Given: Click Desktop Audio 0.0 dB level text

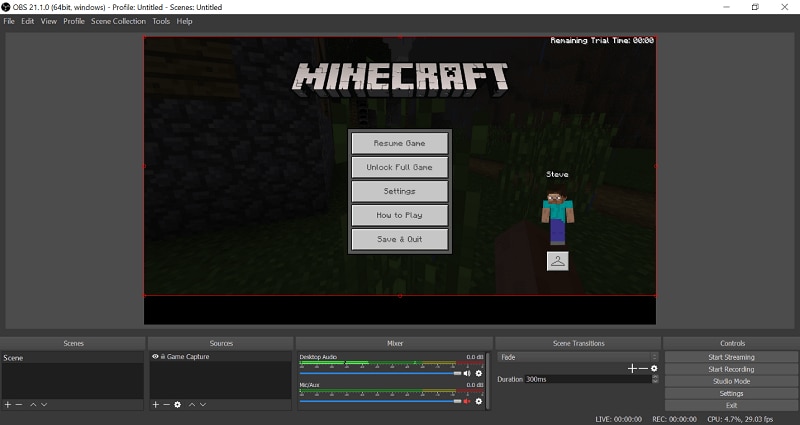Looking at the screenshot, I should (x=474, y=357).
